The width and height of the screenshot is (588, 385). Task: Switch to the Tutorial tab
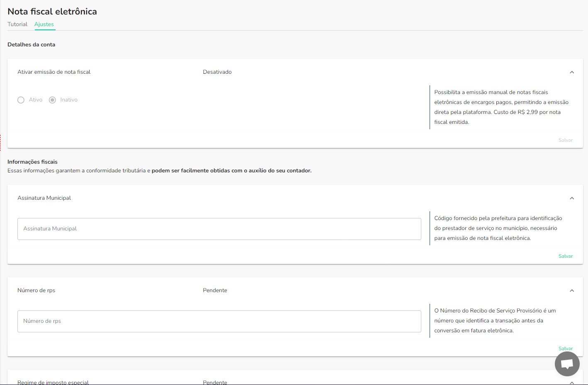[17, 24]
